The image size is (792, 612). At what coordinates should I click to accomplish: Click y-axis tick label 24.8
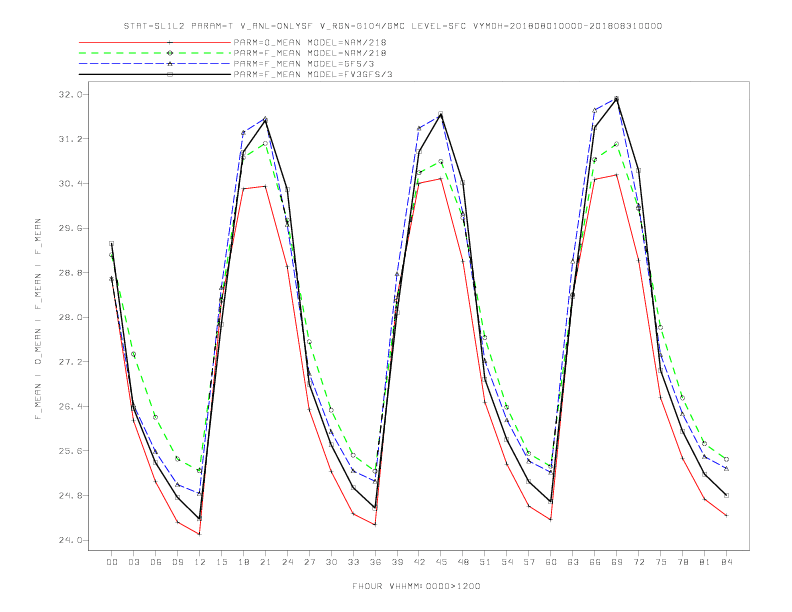(x=70, y=495)
